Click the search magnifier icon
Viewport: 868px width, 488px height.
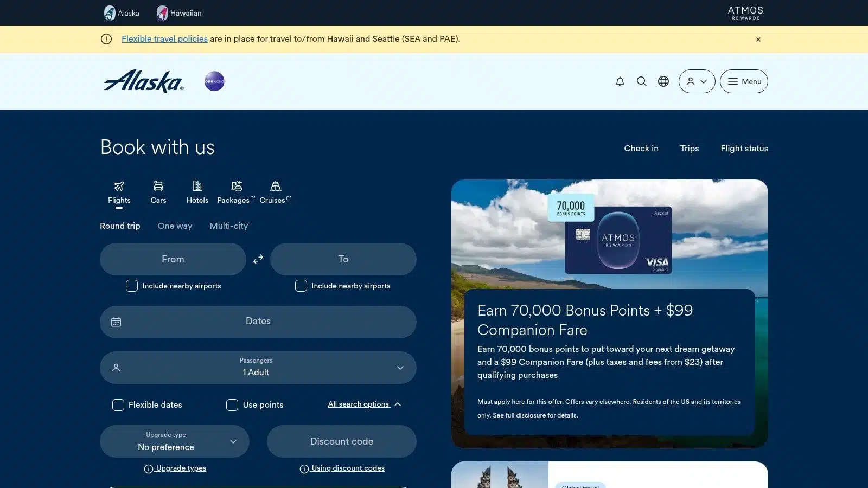(642, 81)
